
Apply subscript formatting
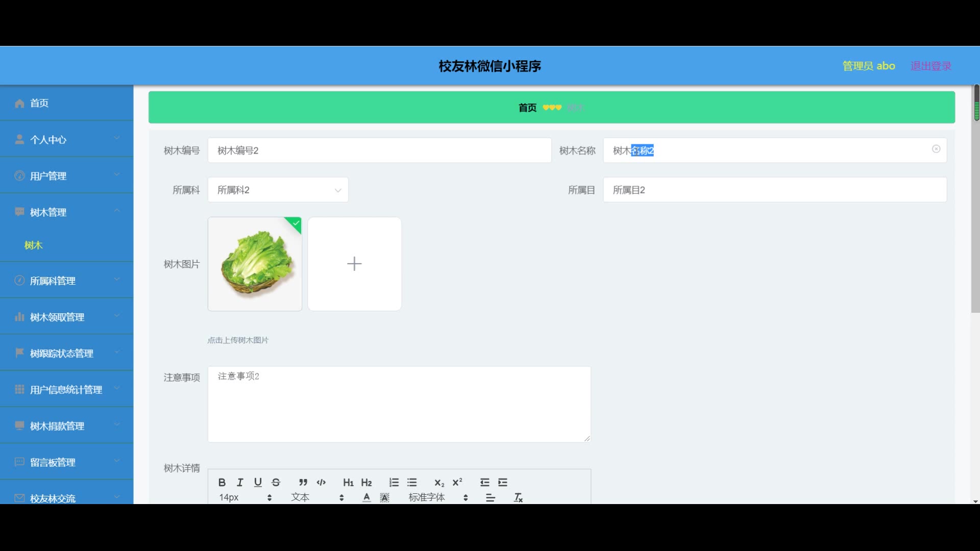click(x=439, y=482)
